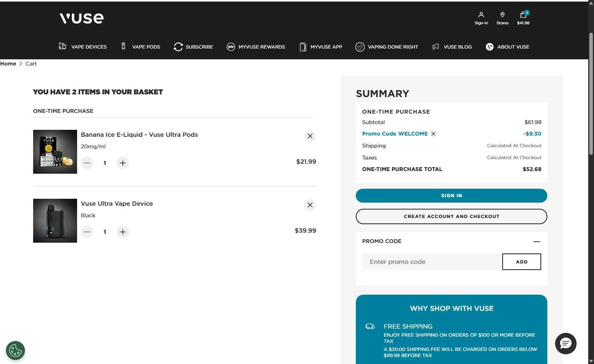
Task: Open cookie preferences icon
Action: click(x=15, y=351)
